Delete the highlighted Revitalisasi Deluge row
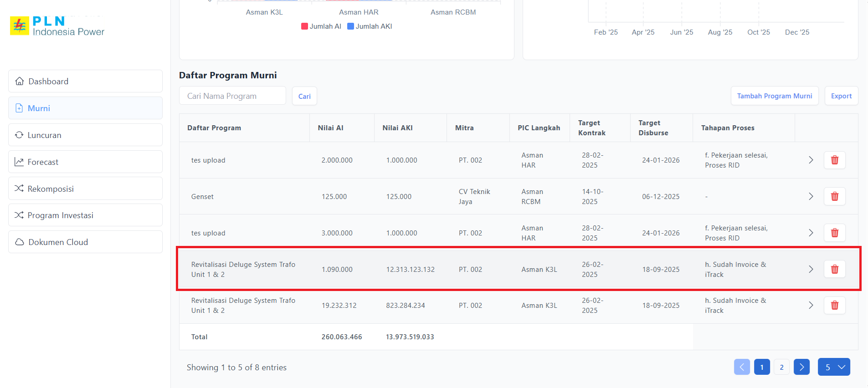868x388 pixels. pos(834,269)
